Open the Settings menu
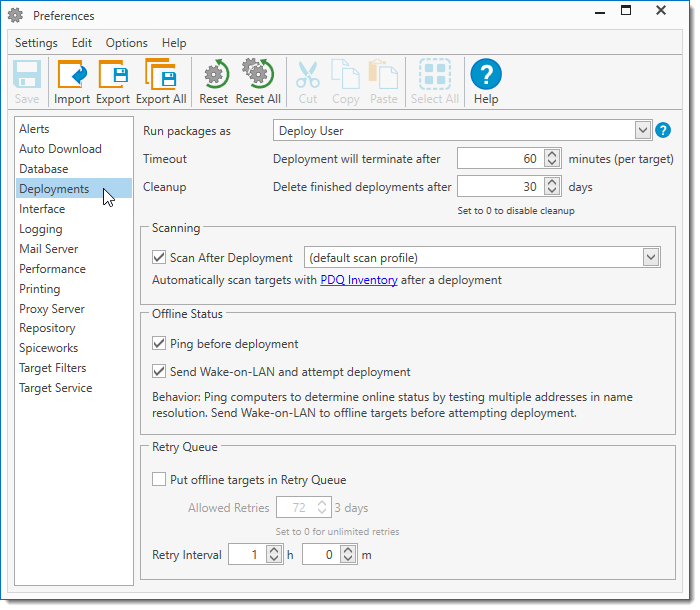 click(36, 43)
